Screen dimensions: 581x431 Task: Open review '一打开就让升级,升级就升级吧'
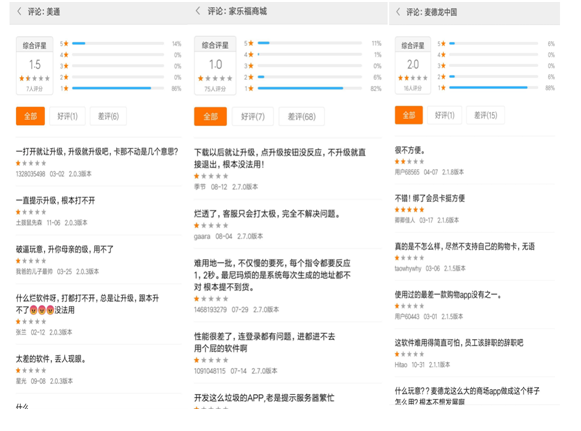coord(97,151)
